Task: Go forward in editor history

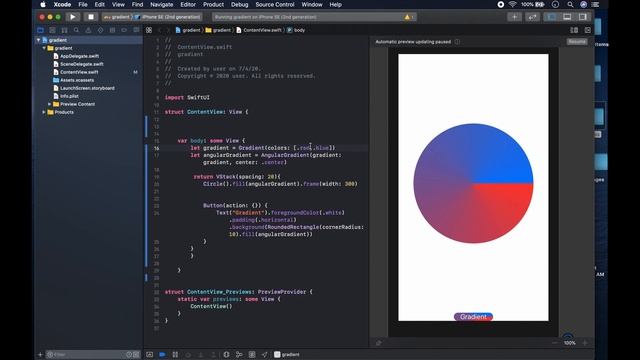Action: tap(168, 30)
